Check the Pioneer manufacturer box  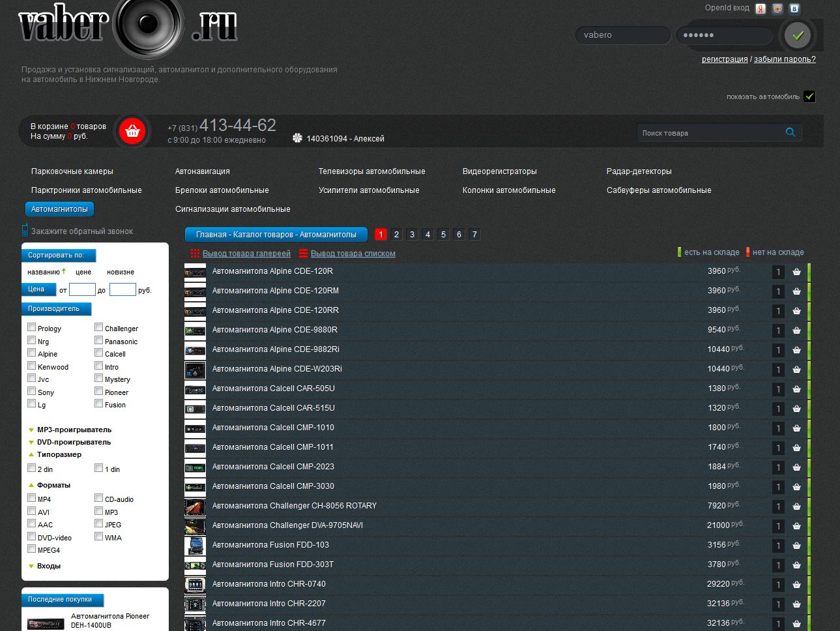tap(98, 391)
